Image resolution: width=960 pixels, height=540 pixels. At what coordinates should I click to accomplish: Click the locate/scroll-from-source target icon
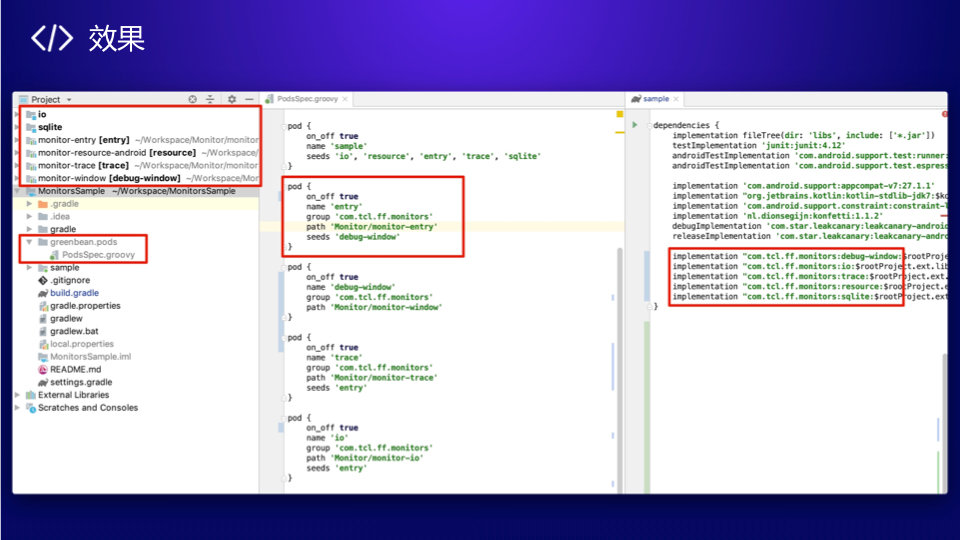coord(192,99)
